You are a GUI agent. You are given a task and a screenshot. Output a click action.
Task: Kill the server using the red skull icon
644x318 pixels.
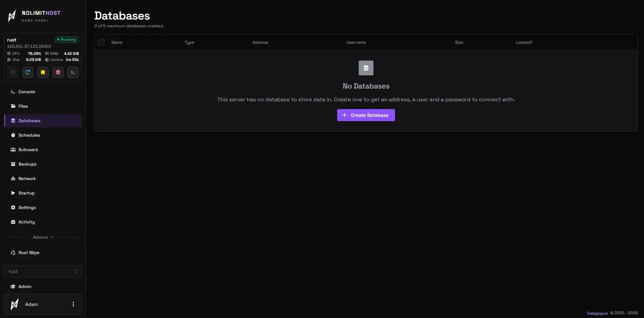point(58,72)
